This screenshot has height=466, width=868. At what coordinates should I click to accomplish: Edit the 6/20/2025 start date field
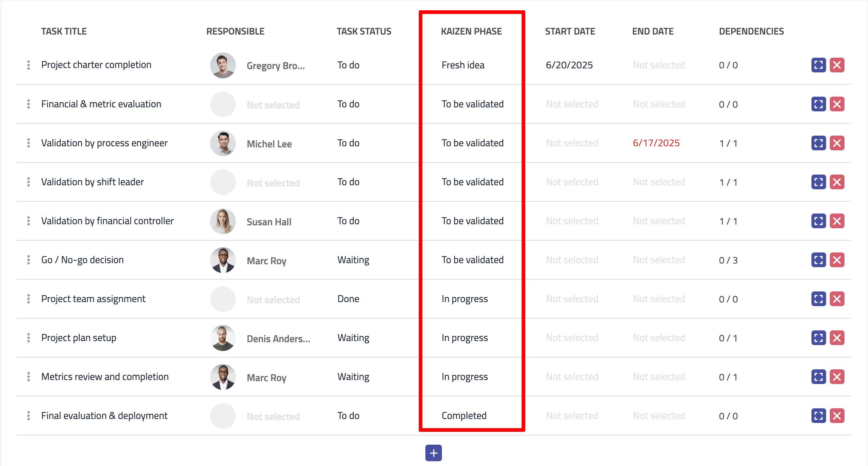569,65
